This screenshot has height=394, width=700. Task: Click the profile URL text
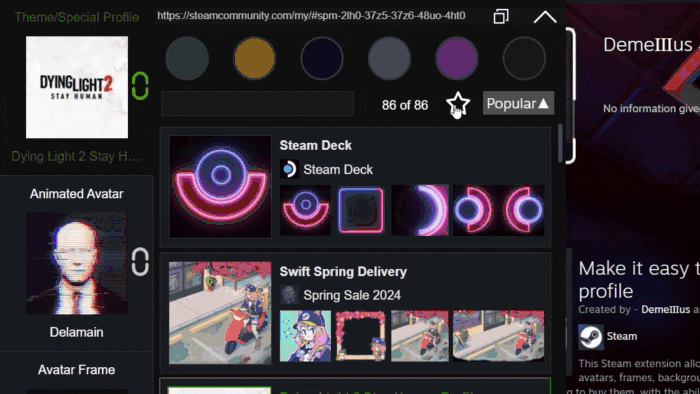pyautogui.click(x=311, y=16)
